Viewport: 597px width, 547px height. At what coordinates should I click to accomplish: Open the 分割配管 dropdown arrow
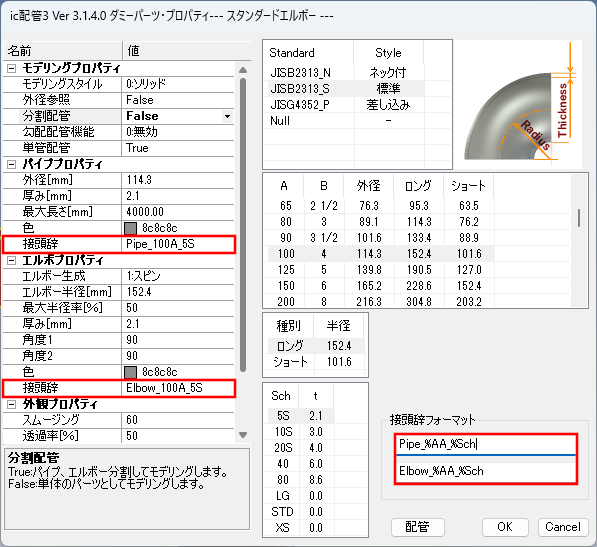pos(227,116)
